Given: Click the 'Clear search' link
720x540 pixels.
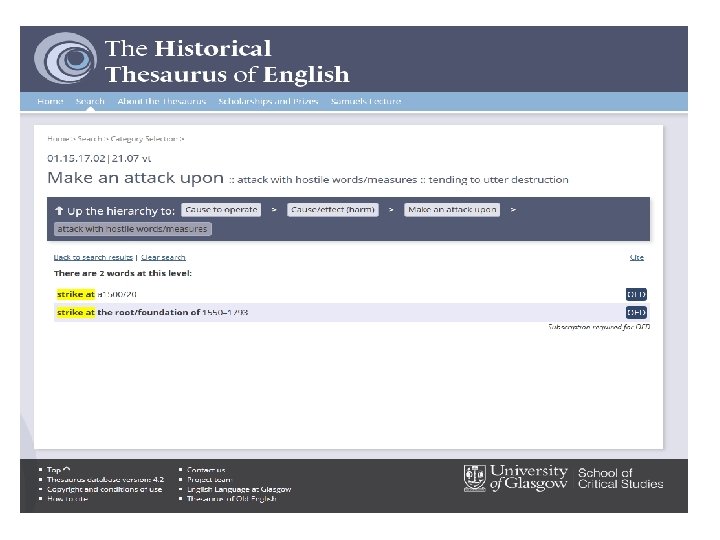Looking at the screenshot, I should [x=163, y=257].
